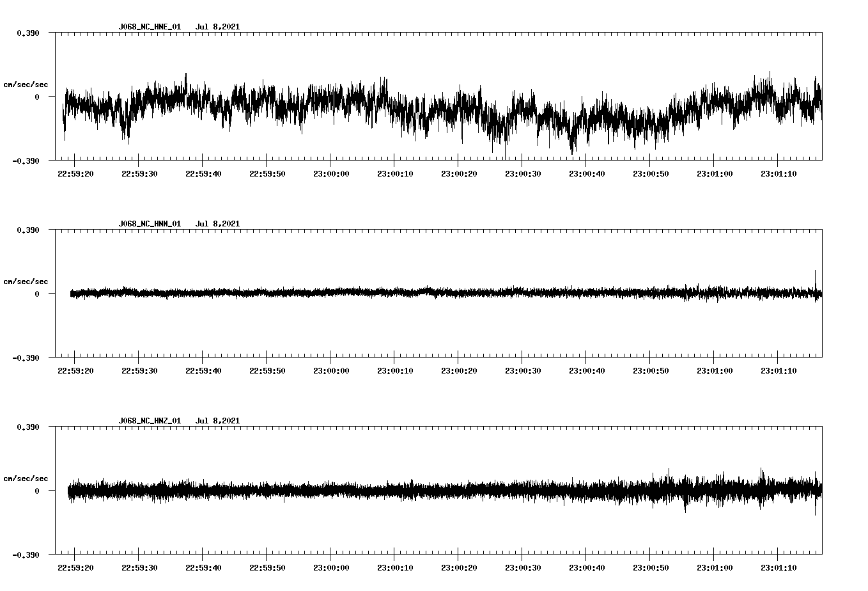Click the 0.390 upper limit on HNN axis
The height and width of the screenshot is (591, 868).
(x=28, y=230)
